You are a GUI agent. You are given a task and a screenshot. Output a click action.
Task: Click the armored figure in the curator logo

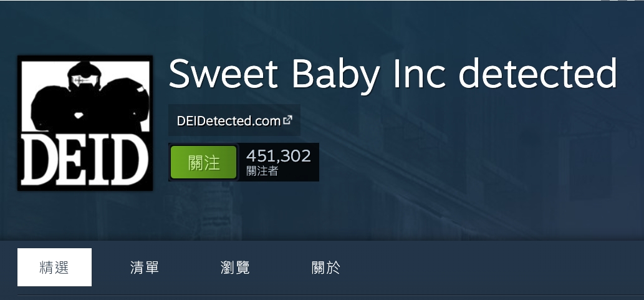coord(90,97)
